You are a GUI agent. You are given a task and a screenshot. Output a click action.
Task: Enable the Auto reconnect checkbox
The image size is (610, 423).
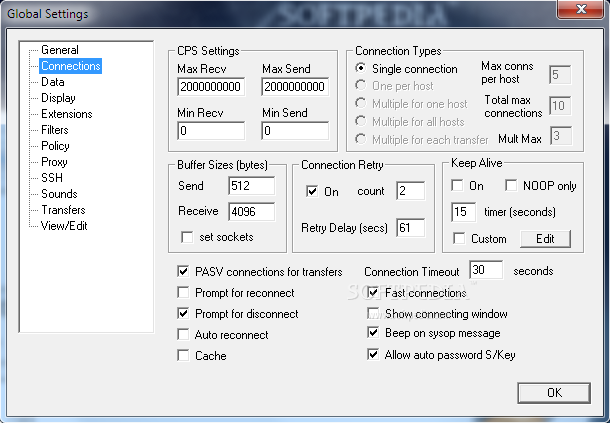pyautogui.click(x=183, y=334)
